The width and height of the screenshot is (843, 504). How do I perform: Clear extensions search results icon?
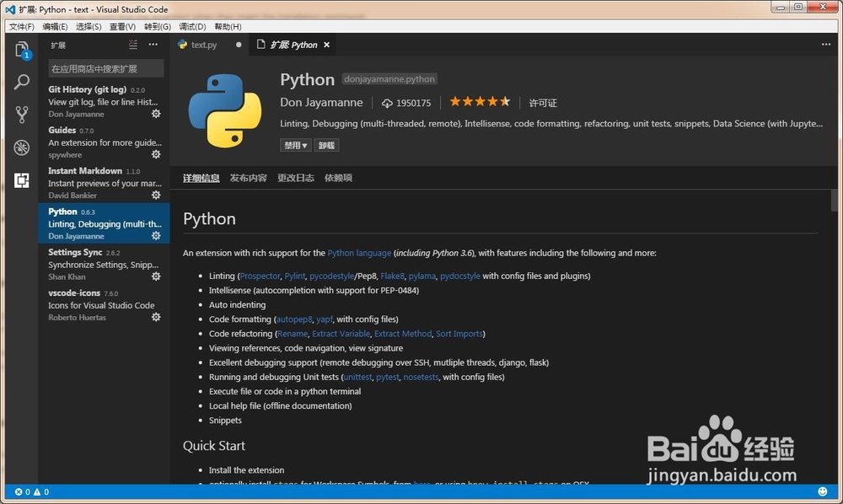[133, 45]
